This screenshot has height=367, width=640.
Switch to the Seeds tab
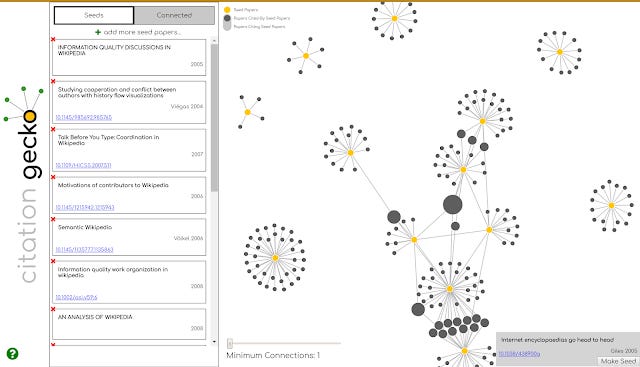(94, 15)
